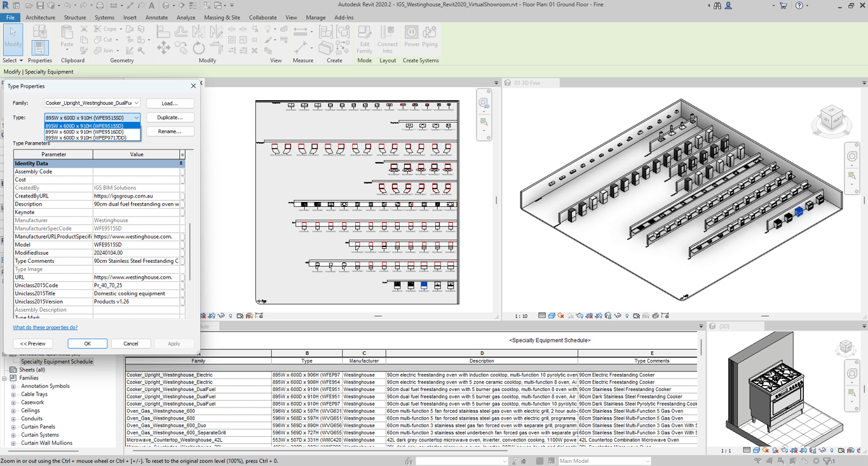Click the Print icon in quick access toolbar

(x=100, y=6)
